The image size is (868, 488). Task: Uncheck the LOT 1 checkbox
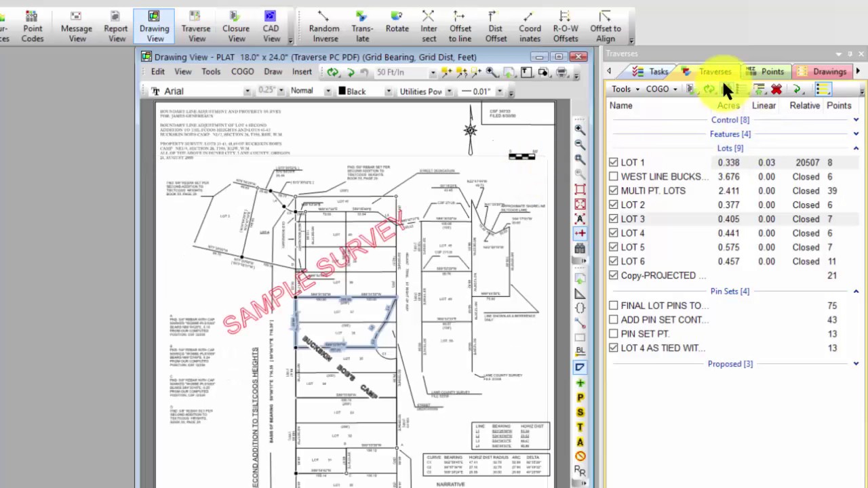tap(614, 163)
